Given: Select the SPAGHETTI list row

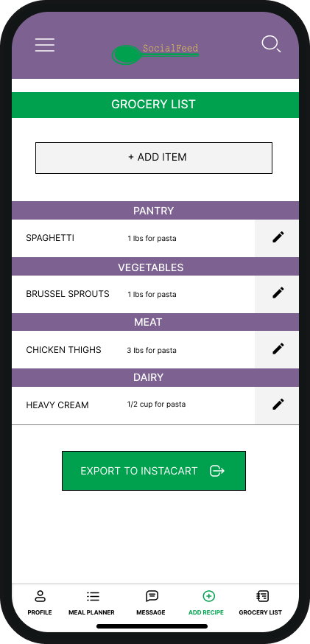Looking at the screenshot, I should 133,238.
